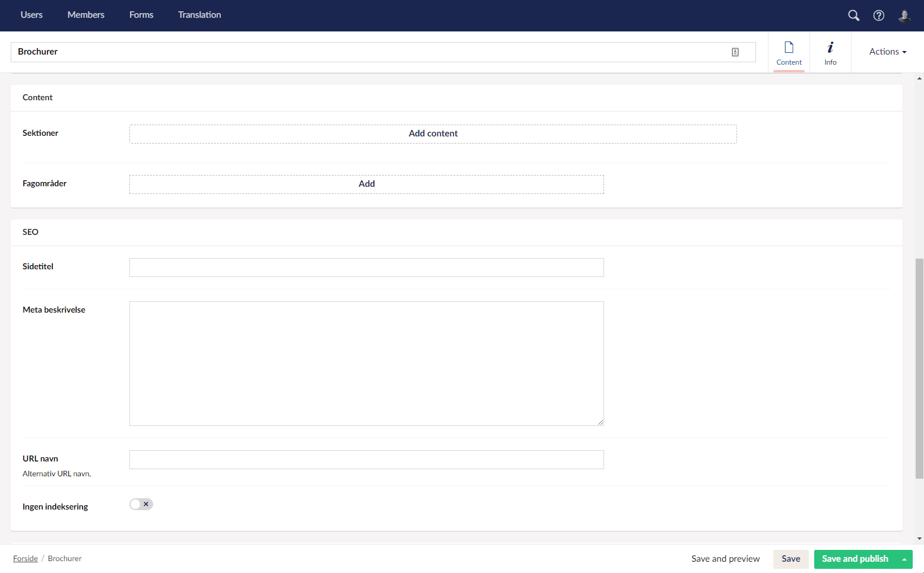The height and width of the screenshot is (573, 924).
Task: Click the scrollbar down arrow
Action: point(919,539)
